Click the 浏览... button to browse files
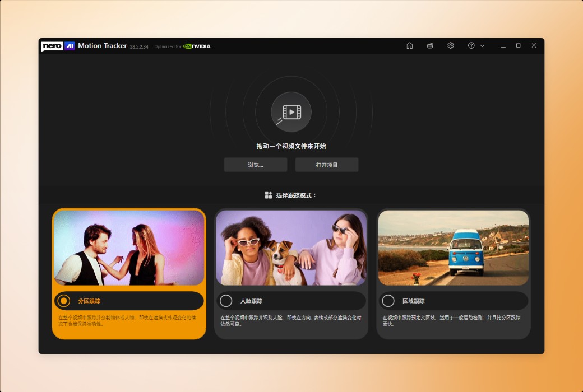 coord(256,165)
